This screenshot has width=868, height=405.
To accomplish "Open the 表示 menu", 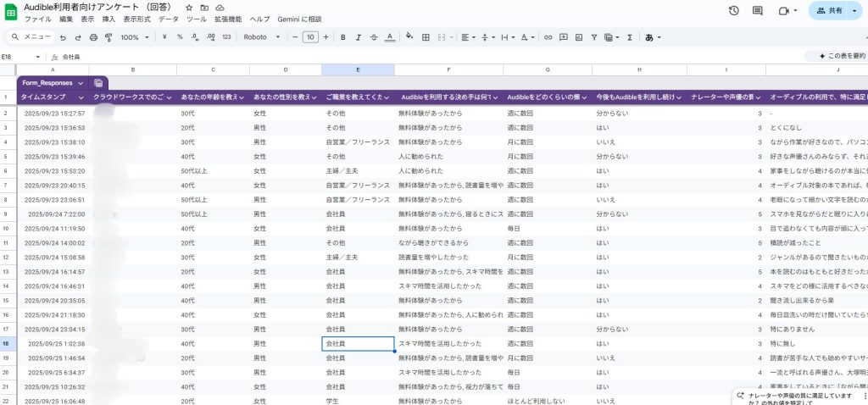I will point(87,19).
